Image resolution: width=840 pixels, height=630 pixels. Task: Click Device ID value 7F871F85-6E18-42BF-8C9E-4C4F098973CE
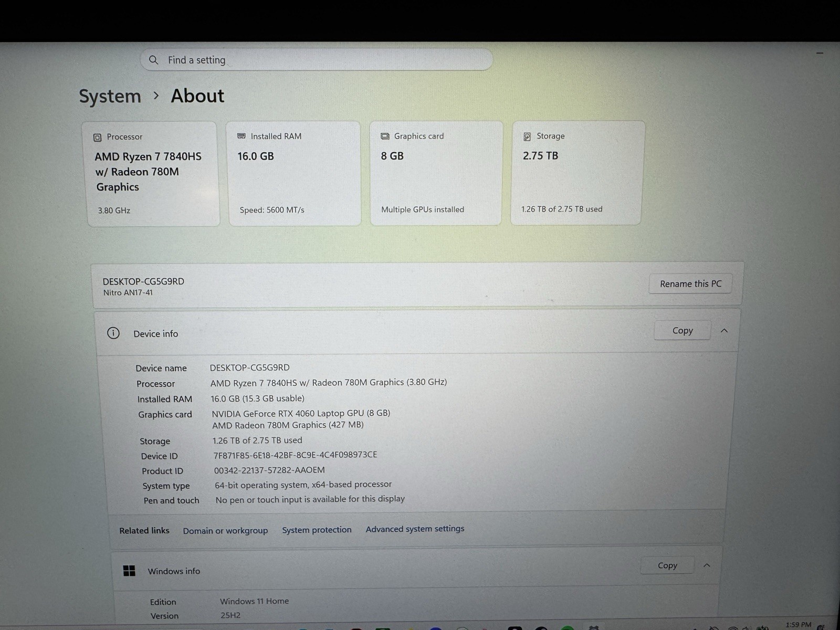(x=295, y=455)
